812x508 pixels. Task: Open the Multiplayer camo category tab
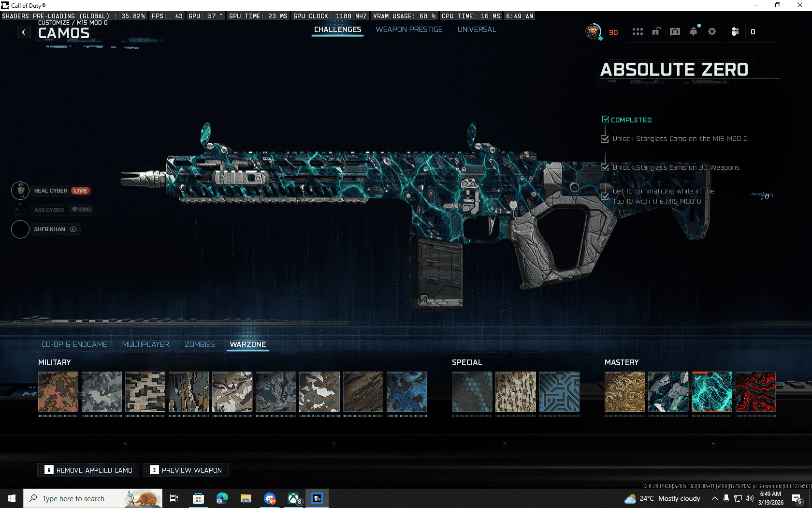145,344
